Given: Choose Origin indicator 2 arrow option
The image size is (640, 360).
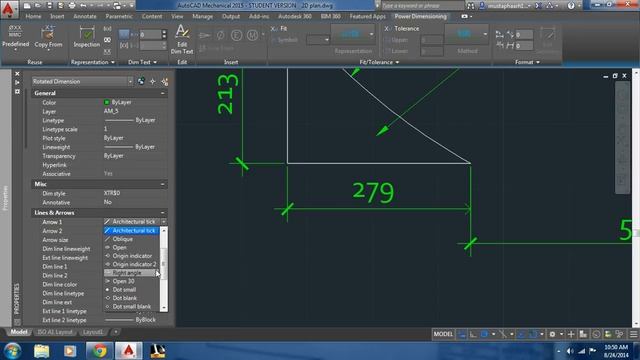Looking at the screenshot, I should (131, 264).
